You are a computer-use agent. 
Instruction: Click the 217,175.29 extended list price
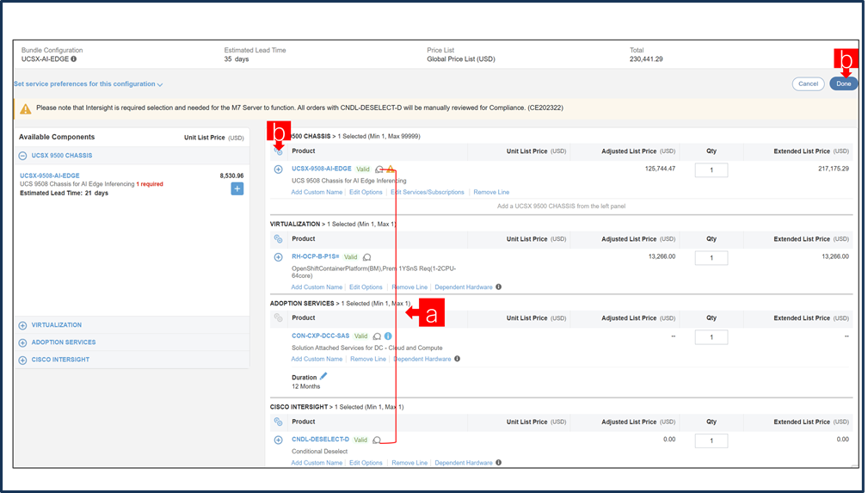pyautogui.click(x=833, y=169)
